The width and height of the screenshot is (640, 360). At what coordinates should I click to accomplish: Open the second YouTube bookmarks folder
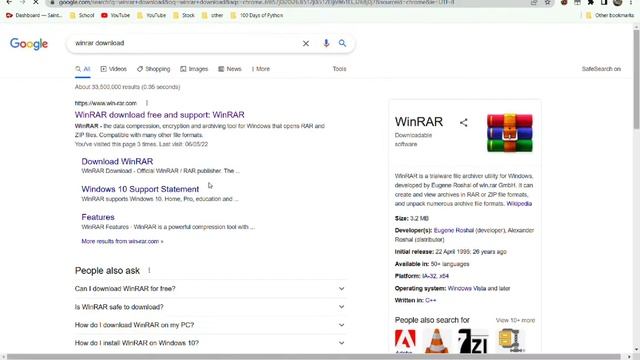(x=151, y=16)
